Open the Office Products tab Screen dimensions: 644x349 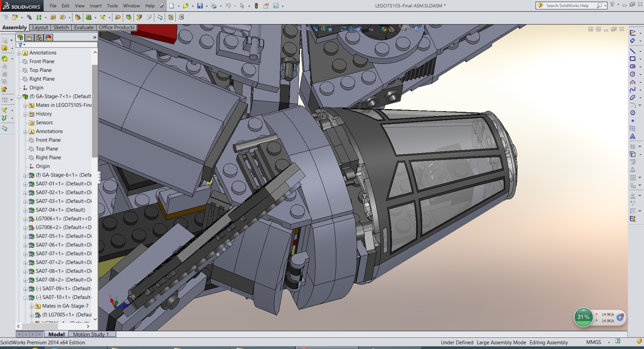(x=117, y=28)
